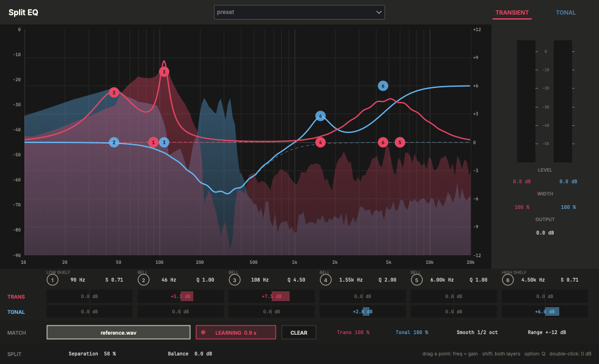This screenshot has width=599, height=364.
Task: Click blue tonal LEVEL value 0.0 dB
Action: click(x=568, y=181)
